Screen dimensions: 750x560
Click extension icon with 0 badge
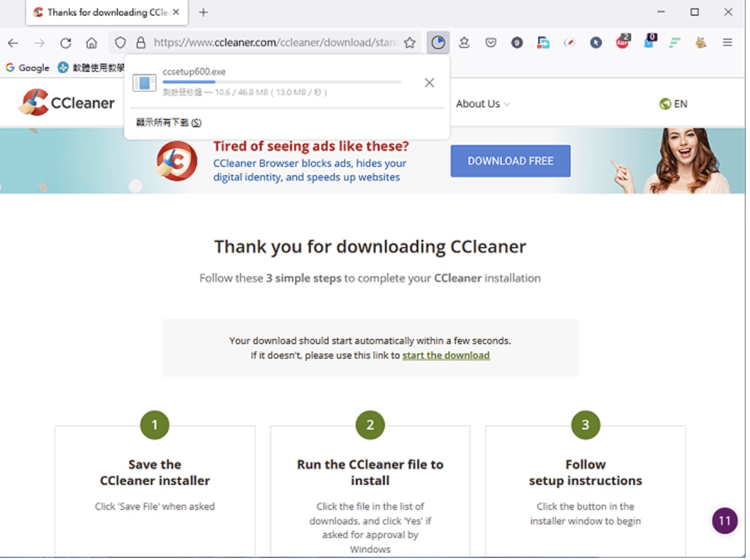(x=650, y=41)
